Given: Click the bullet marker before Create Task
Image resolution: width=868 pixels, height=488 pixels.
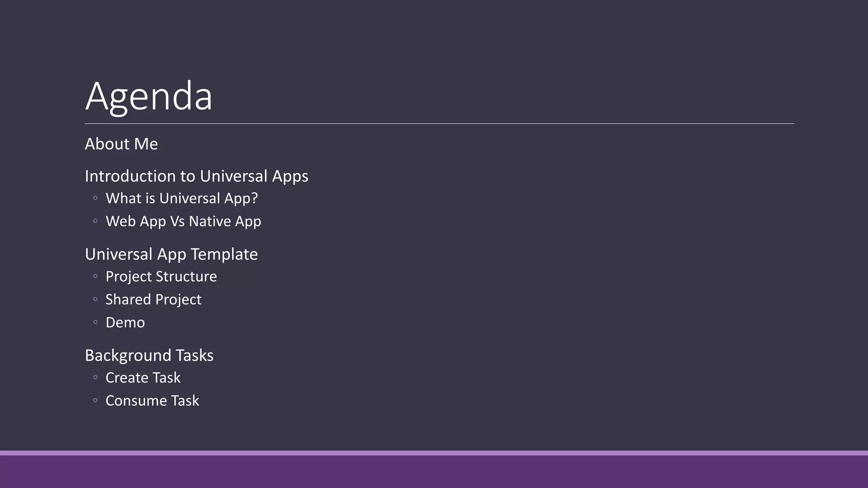Looking at the screenshot, I should [95, 377].
